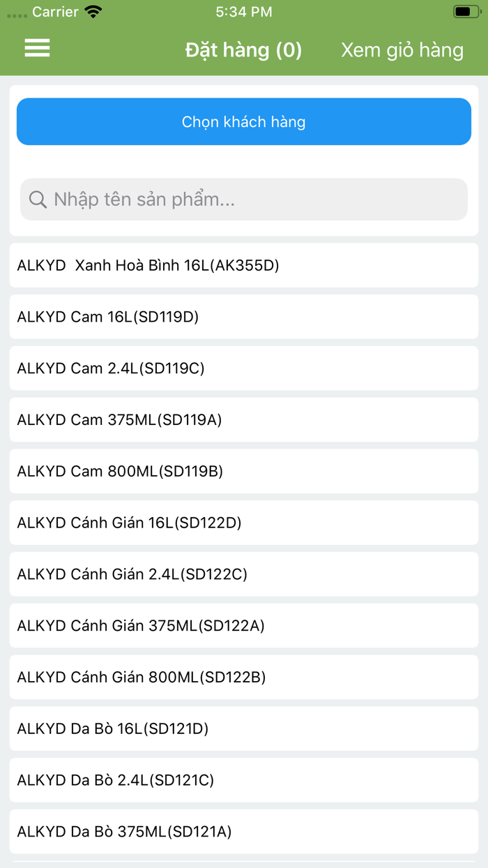Select ALKYD Cánh Gián 16L(SD122D)
This screenshot has height=868, width=488.
pos(243,523)
